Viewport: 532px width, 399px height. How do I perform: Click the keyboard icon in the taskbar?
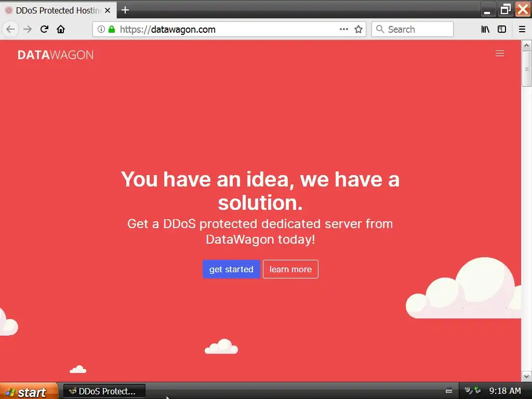click(x=448, y=391)
